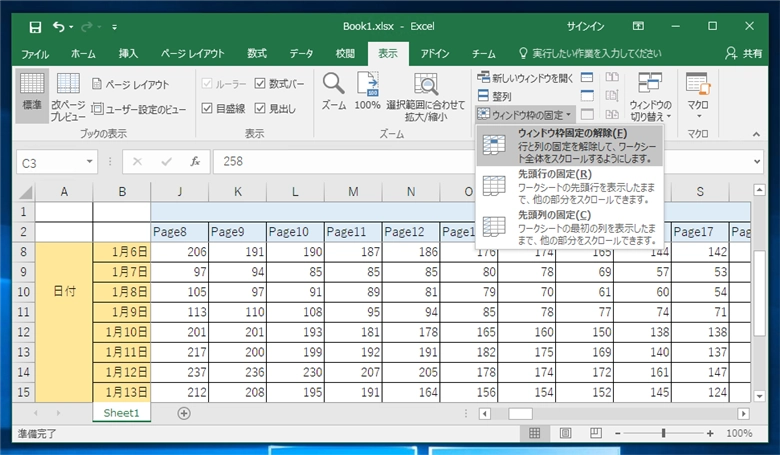
Task: Open the ページ レイアウト ribbon tab
Action: tap(193, 54)
